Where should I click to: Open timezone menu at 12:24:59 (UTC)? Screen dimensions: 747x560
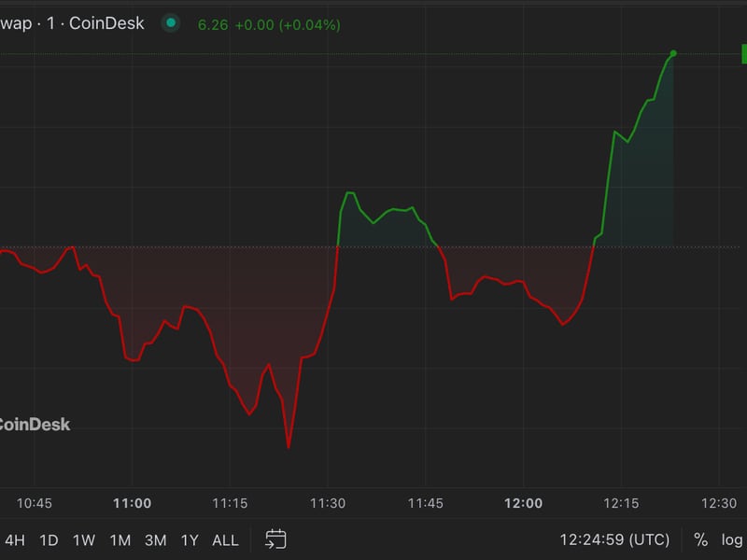(613, 539)
